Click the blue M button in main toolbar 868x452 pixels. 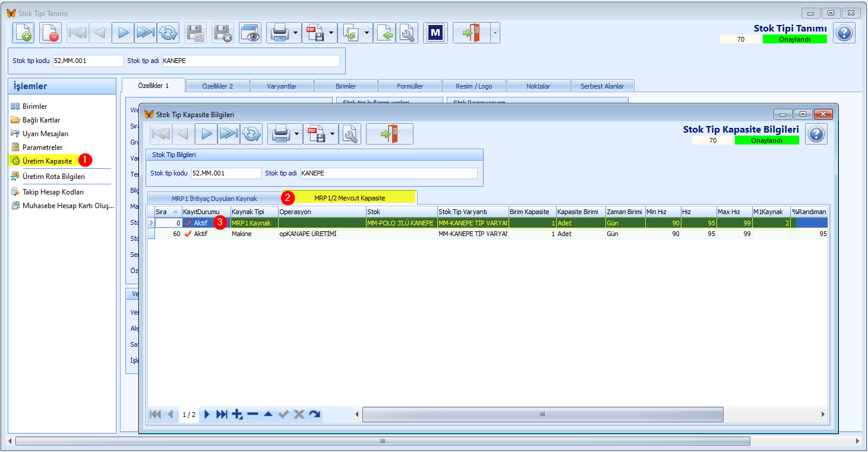435,33
